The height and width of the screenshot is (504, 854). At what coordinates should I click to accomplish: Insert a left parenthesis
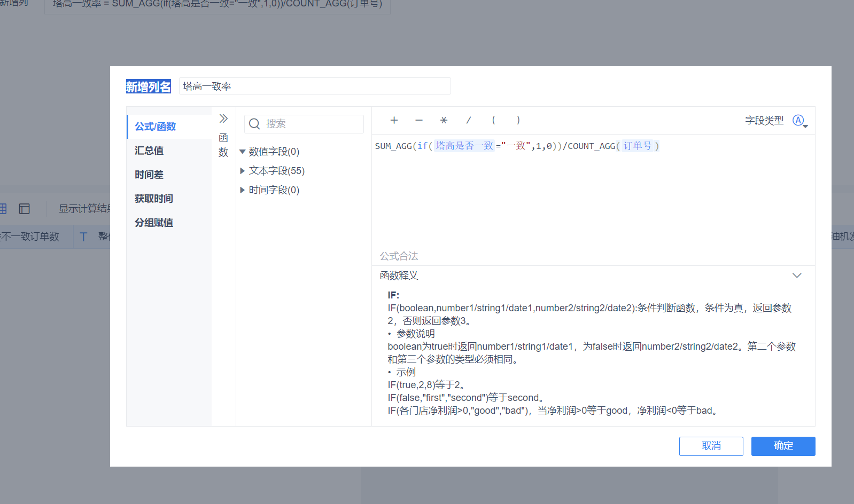click(493, 120)
